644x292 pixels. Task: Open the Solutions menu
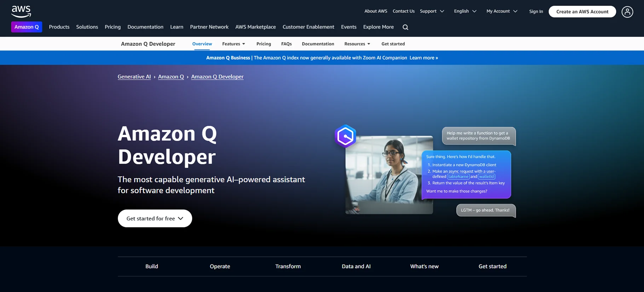(x=87, y=27)
